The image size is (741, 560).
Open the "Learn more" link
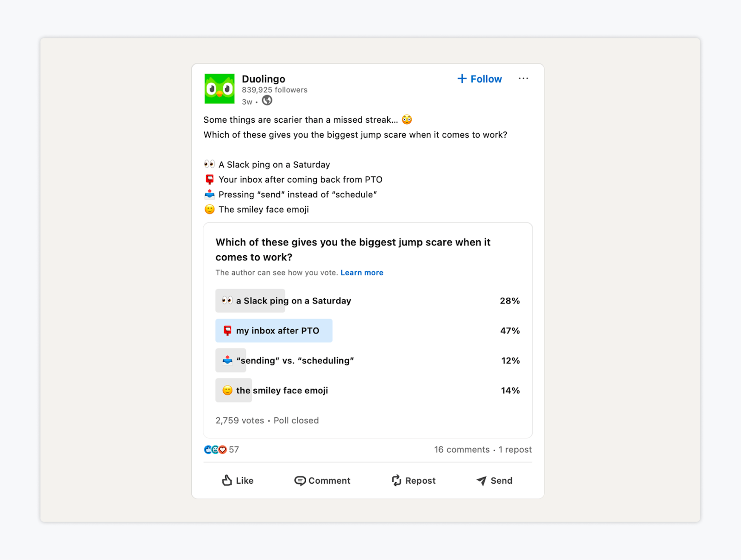[362, 272]
